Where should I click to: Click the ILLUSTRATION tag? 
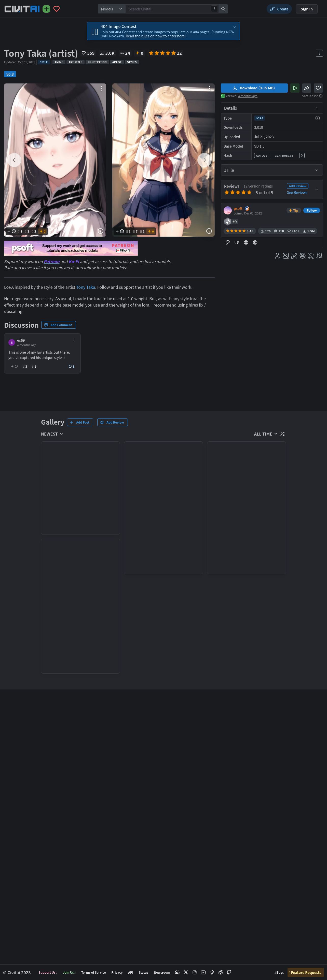point(97,62)
